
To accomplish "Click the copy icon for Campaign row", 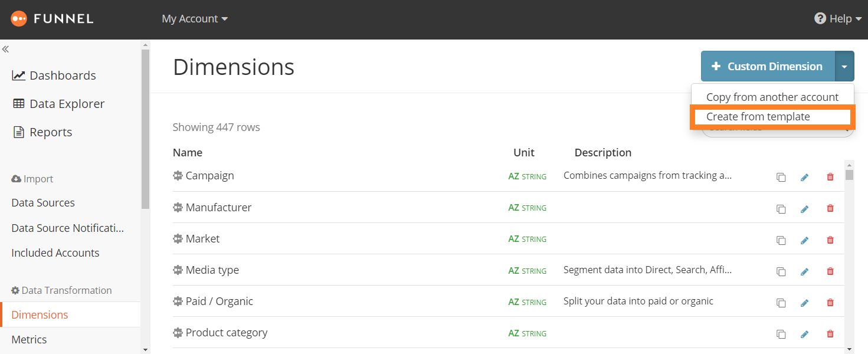I will (x=781, y=177).
